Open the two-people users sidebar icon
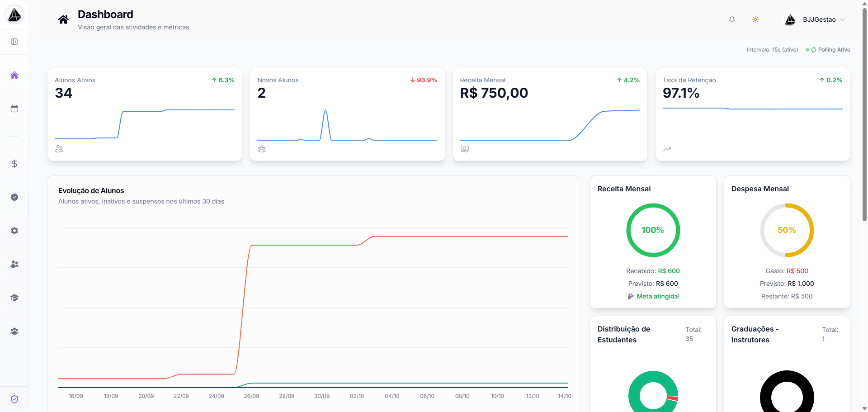The width and height of the screenshot is (868, 412). (x=14, y=264)
